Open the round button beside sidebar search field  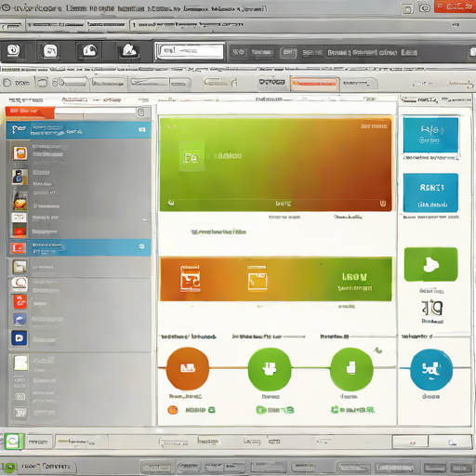click(141, 112)
